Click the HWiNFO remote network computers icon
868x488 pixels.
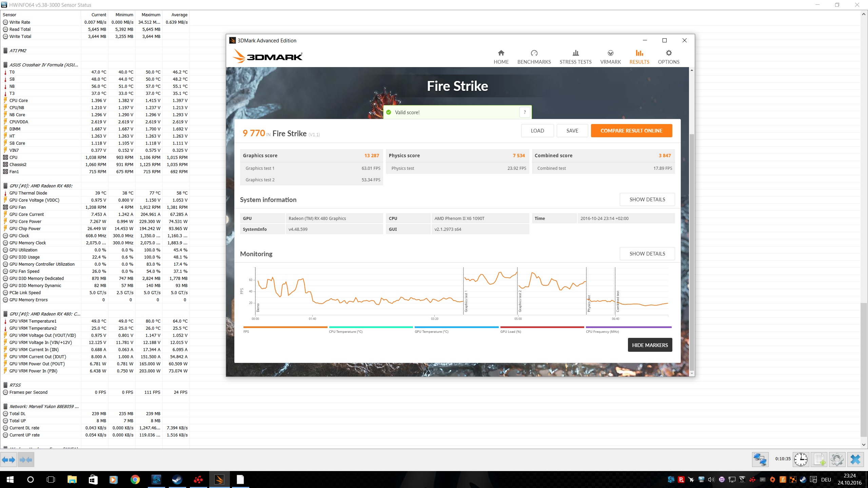(760, 460)
